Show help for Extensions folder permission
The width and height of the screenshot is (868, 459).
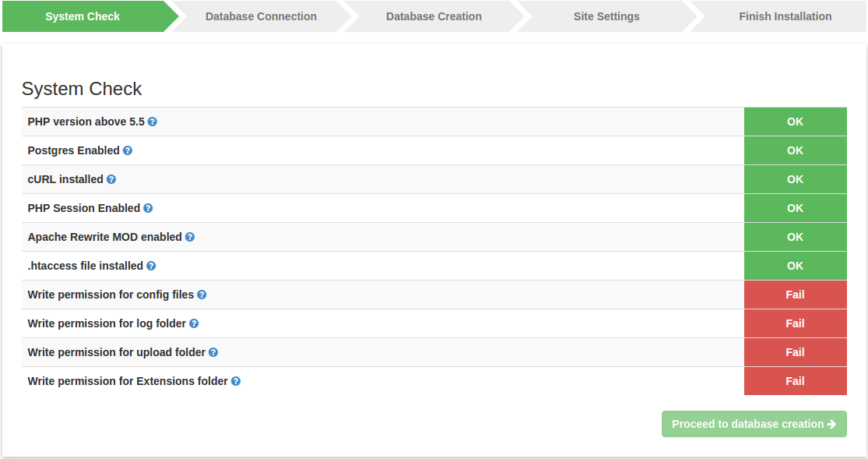click(x=236, y=381)
